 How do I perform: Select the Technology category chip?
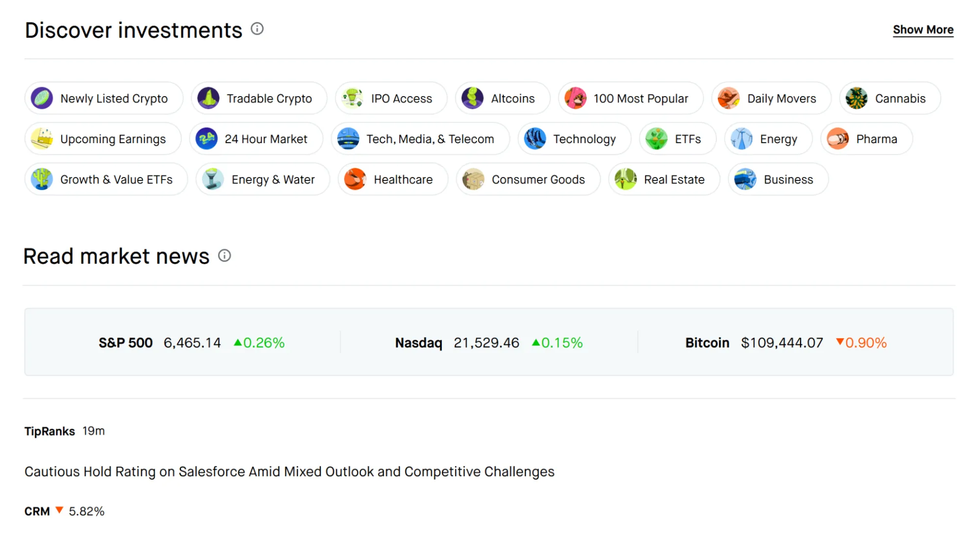click(x=574, y=139)
